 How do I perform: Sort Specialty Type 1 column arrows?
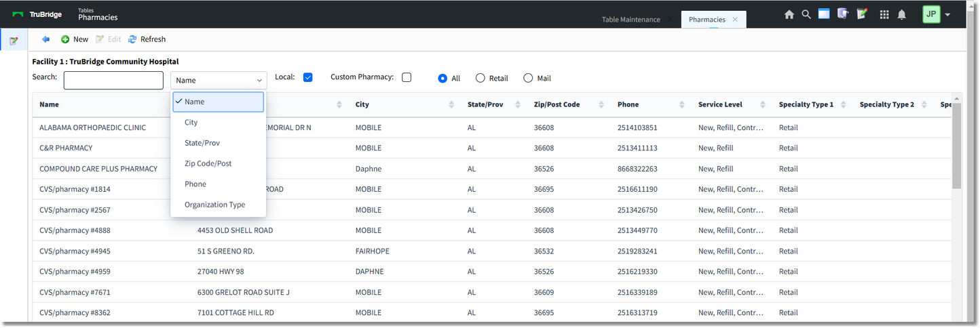[843, 104]
